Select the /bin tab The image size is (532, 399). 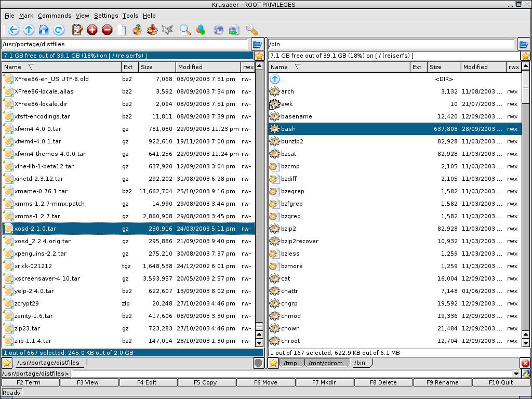[x=361, y=363]
